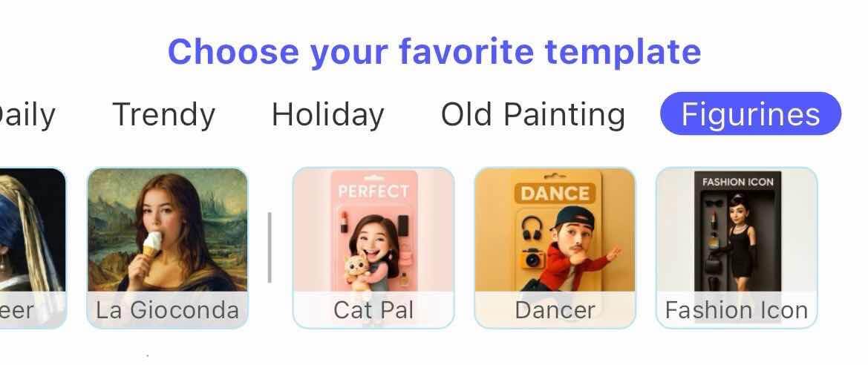Choose the Fashion Icon figurine template
Viewport: 868px width, 365px height.
coord(737,248)
